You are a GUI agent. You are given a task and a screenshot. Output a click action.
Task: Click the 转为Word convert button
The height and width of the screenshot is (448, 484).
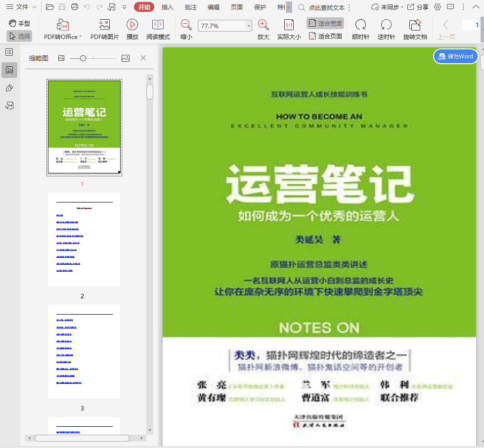point(455,56)
